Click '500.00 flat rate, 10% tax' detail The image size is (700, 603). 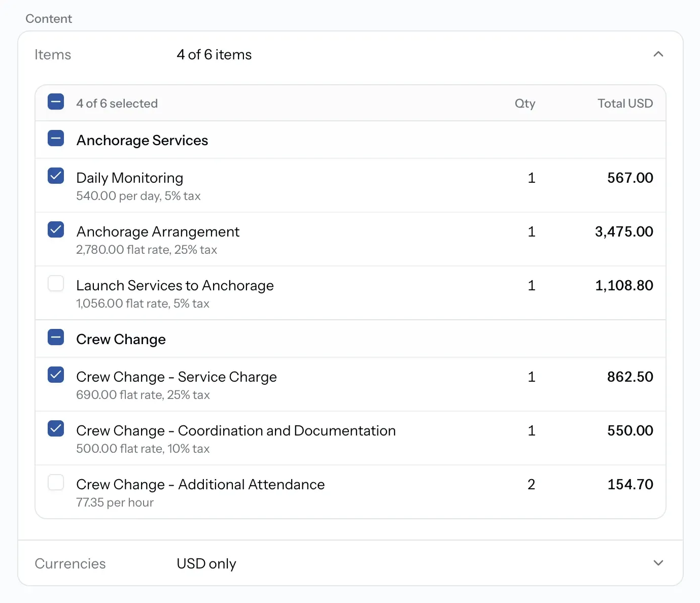click(x=143, y=449)
